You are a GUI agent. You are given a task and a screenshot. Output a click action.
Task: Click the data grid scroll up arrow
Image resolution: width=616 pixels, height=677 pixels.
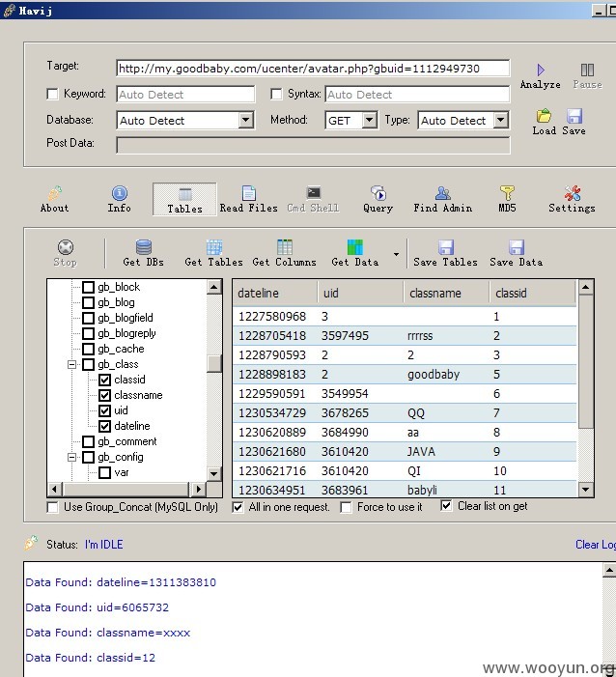(586, 287)
